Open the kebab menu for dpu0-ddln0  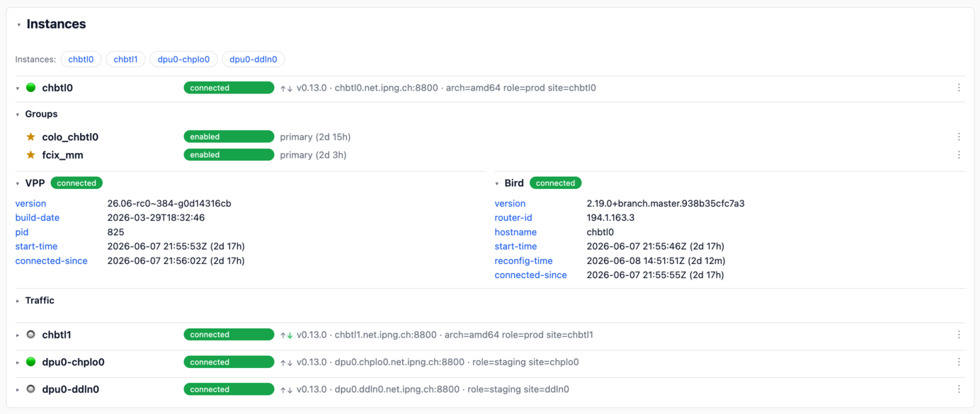(959, 389)
